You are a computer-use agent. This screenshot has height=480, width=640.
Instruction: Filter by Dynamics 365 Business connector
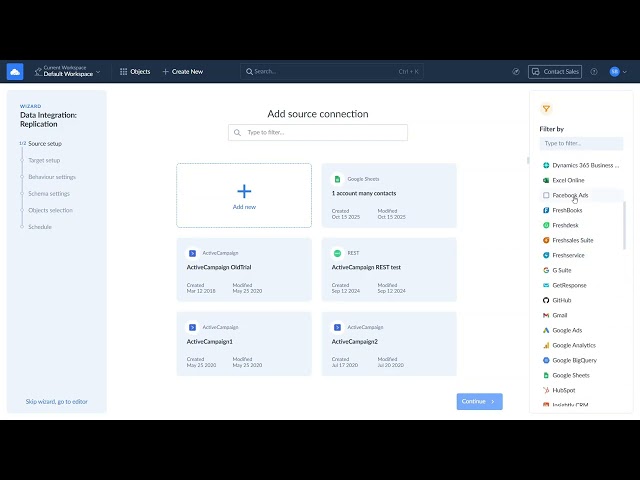(x=581, y=165)
